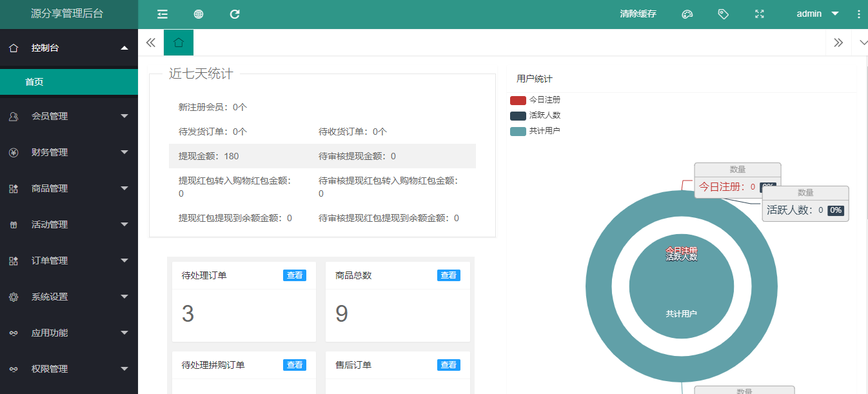Click the 待收货订单：0个 text
The height and width of the screenshot is (394, 868).
point(353,132)
